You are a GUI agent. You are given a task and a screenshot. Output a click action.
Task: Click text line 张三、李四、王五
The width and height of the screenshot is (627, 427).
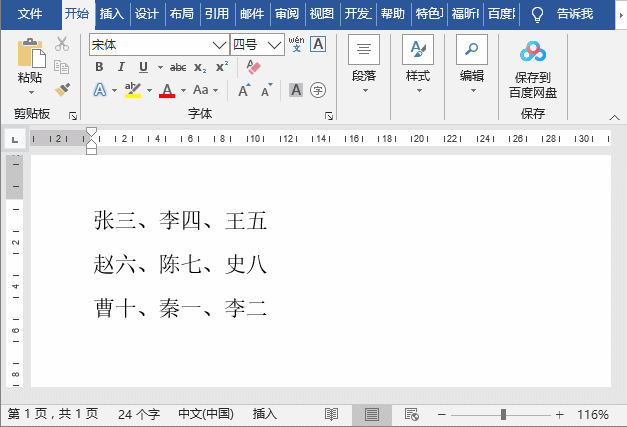click(180, 220)
